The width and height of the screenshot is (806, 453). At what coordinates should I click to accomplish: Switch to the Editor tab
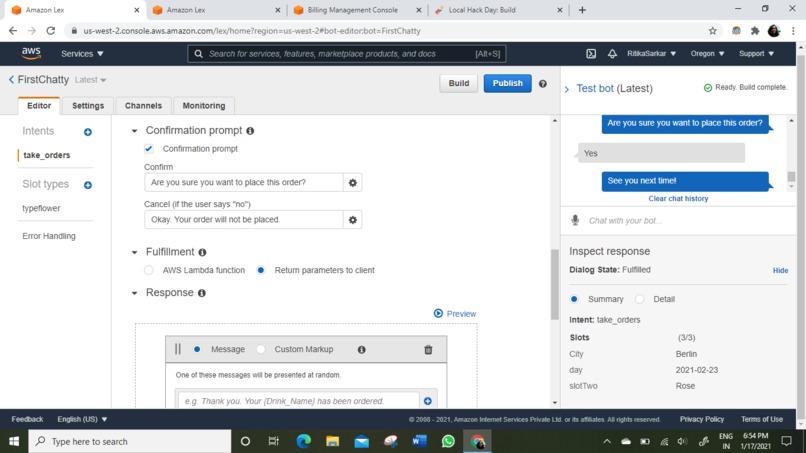tap(39, 105)
